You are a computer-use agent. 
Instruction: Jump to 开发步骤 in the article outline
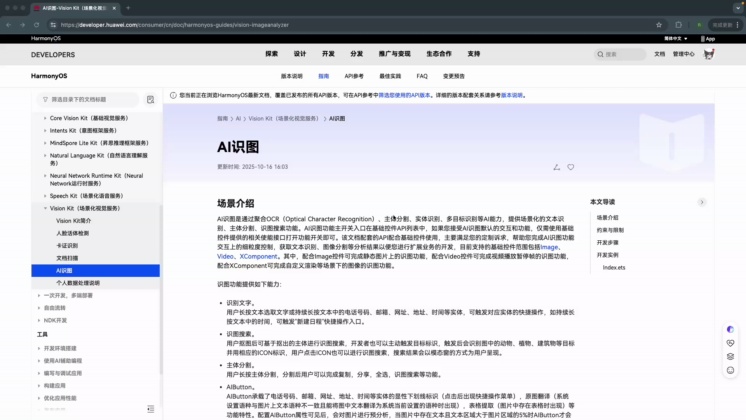(607, 242)
